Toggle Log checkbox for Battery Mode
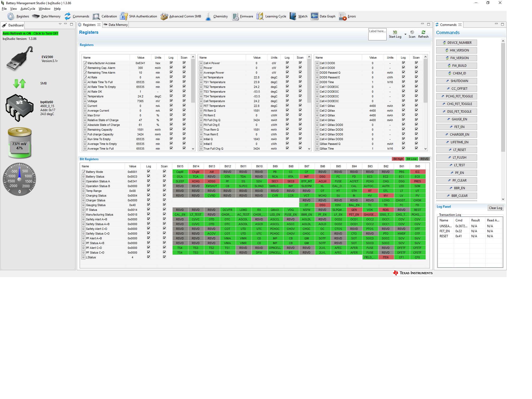The width and height of the screenshot is (532, 399). (x=149, y=172)
